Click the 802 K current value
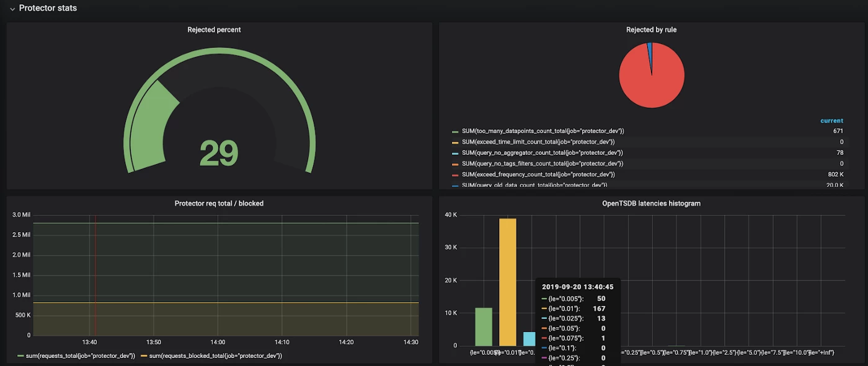 [835, 174]
